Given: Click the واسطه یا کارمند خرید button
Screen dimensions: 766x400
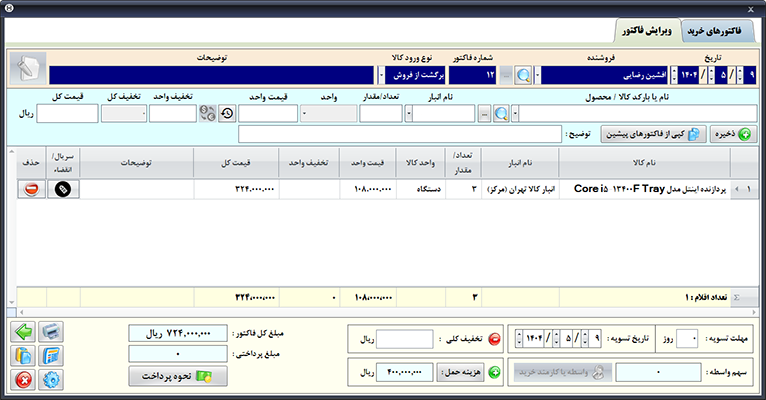Looking at the screenshot, I should pos(563,372).
